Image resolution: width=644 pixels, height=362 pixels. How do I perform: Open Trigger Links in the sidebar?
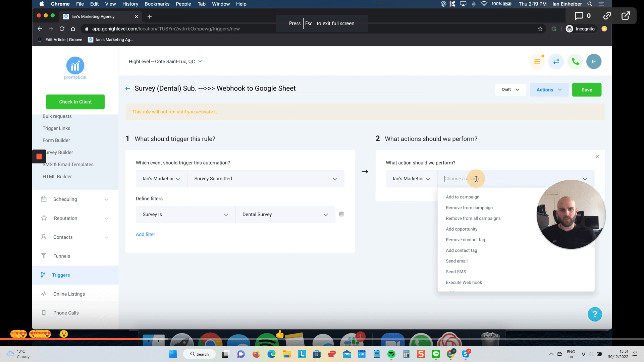[56, 128]
